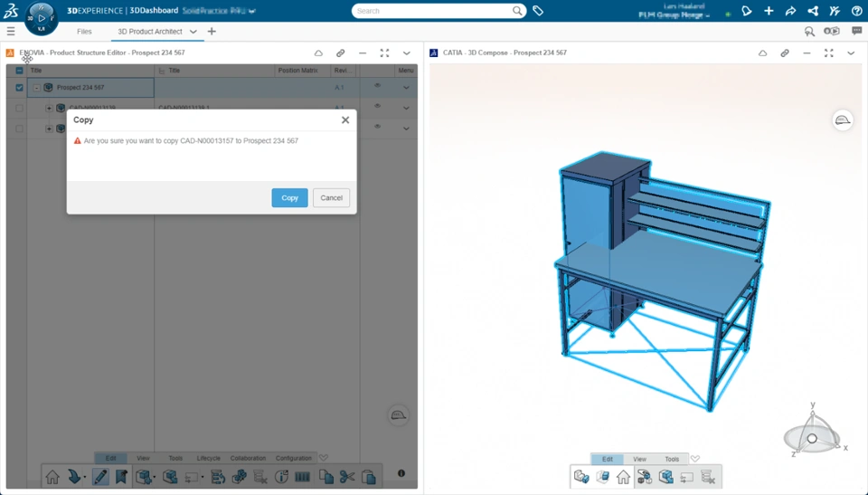Toggle the pencil Edit mode icon
868x495 pixels.
[x=100, y=477]
